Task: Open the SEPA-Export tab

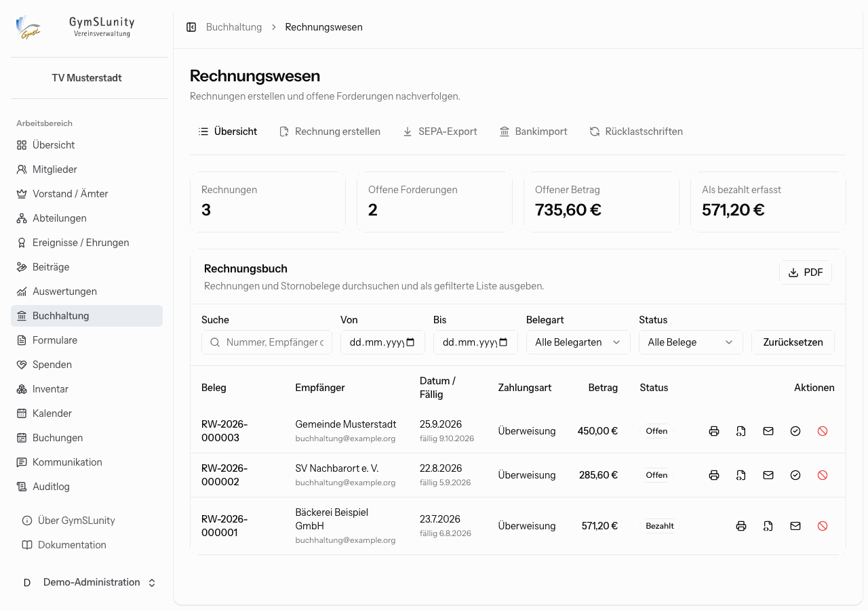Action: point(440,131)
